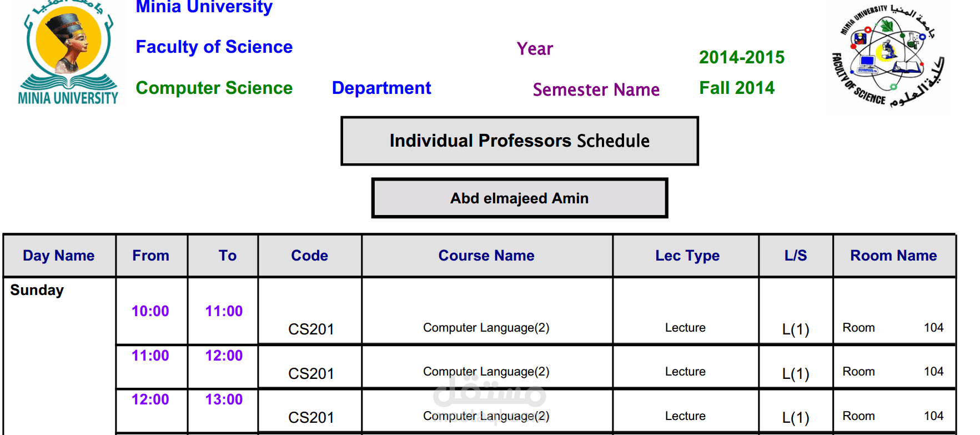Click the Code column header
Viewport: 980px width, 435px height.
pos(309,256)
